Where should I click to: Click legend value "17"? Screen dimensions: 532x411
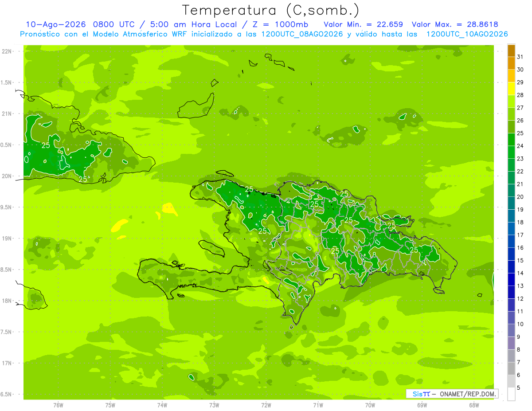point(520,235)
